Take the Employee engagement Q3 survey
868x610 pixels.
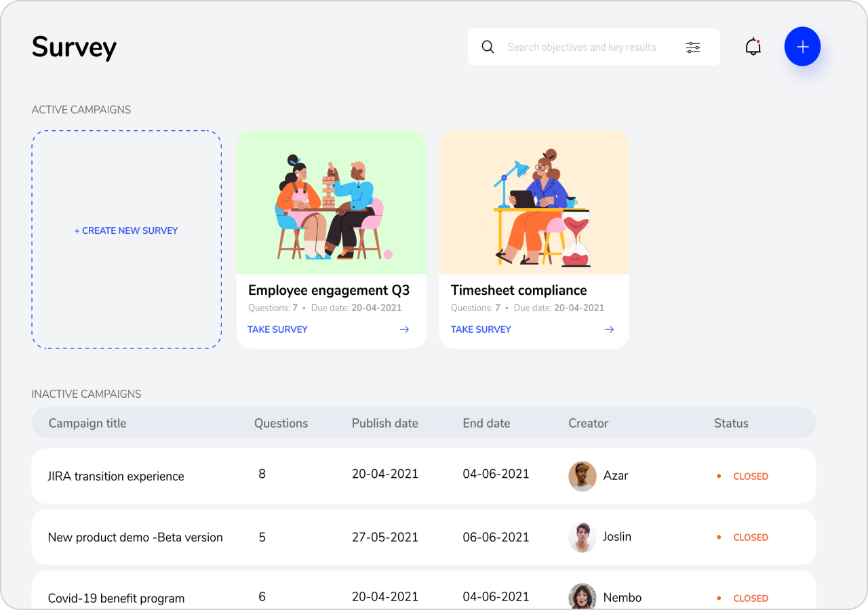point(277,329)
